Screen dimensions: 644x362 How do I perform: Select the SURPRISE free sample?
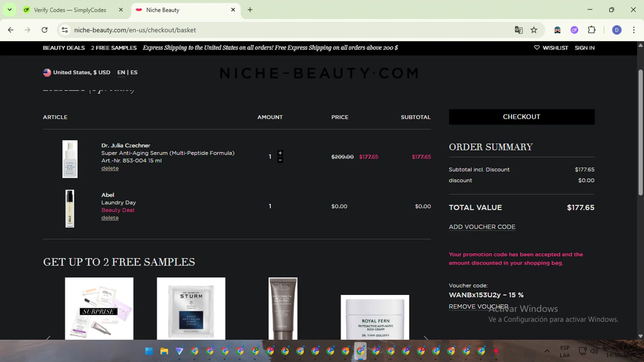[99, 308]
